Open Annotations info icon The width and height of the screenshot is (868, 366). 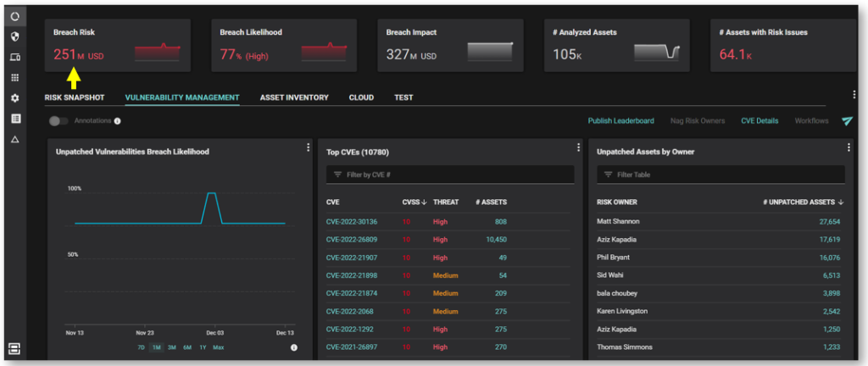[x=117, y=121]
